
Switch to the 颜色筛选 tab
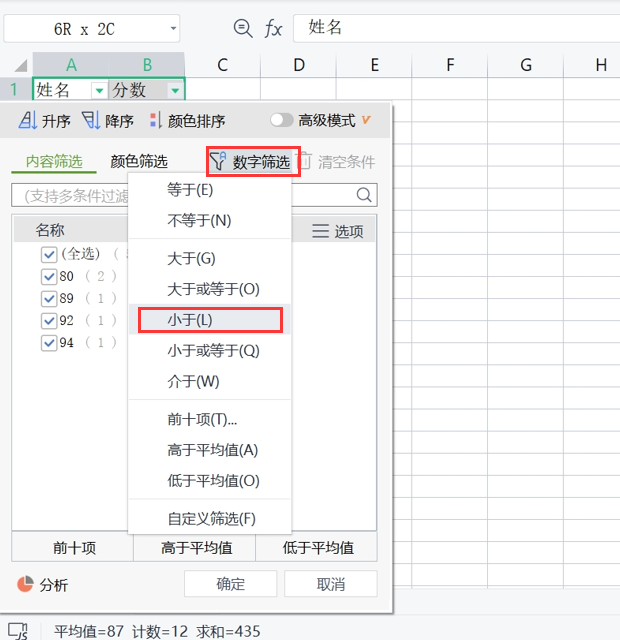(x=139, y=162)
